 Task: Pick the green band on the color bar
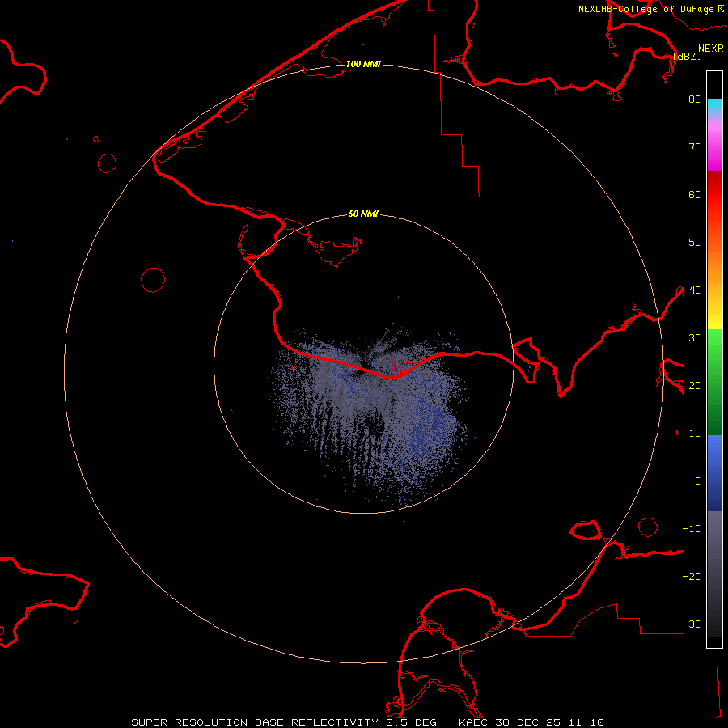[x=714, y=382]
